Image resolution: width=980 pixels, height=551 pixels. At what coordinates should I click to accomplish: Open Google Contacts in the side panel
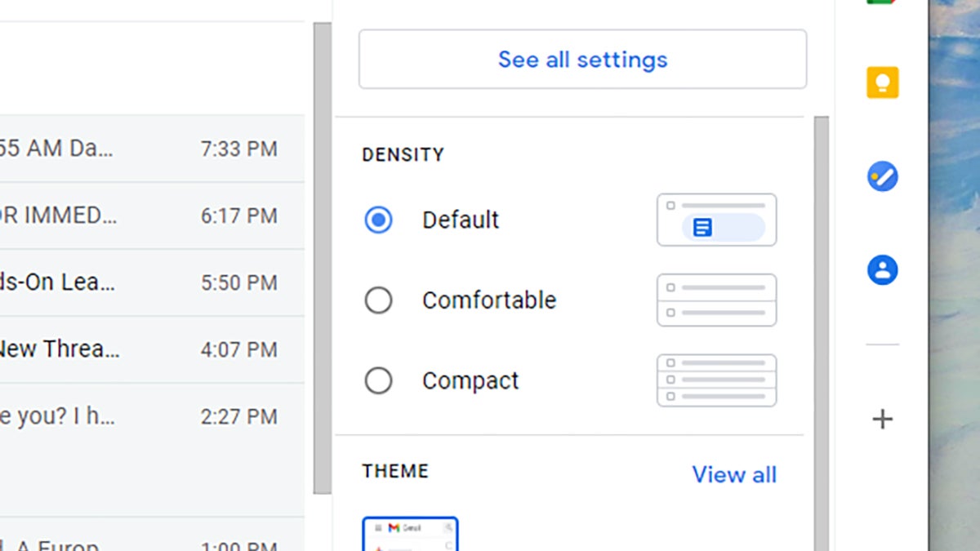(x=882, y=269)
